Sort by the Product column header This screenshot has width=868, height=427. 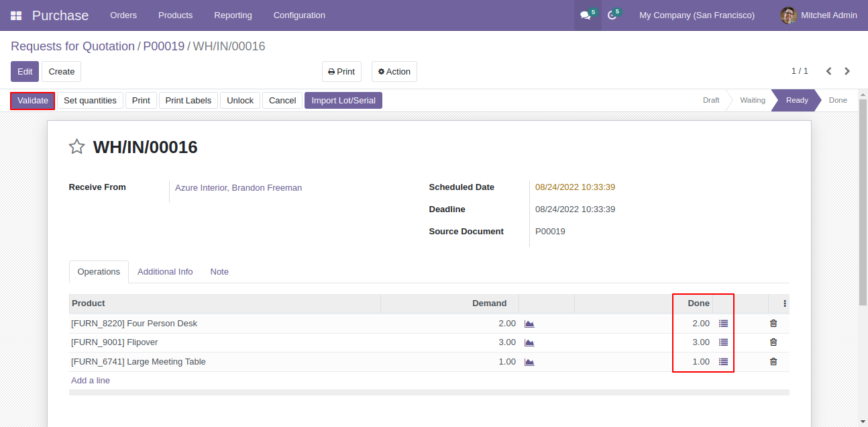225,303
